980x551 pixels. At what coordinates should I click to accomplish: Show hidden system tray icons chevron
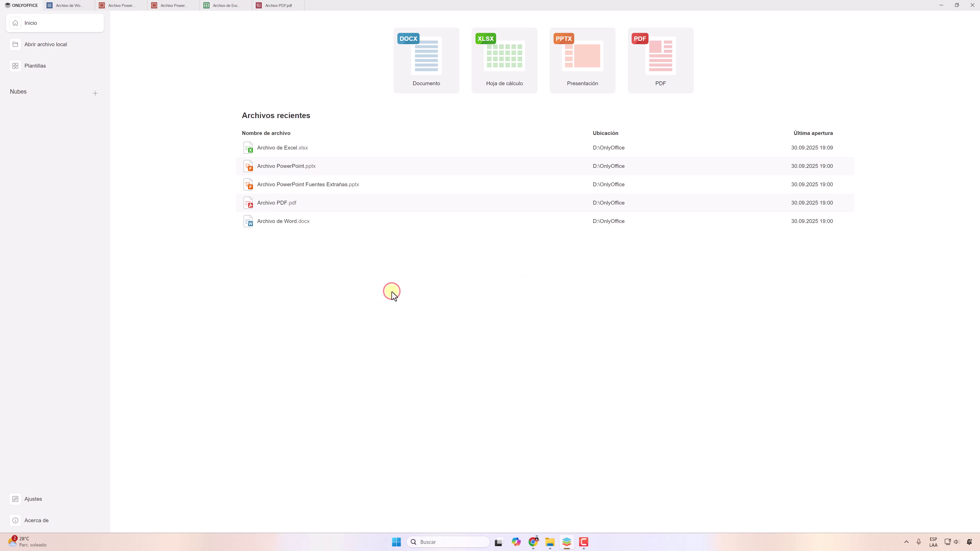click(x=906, y=542)
